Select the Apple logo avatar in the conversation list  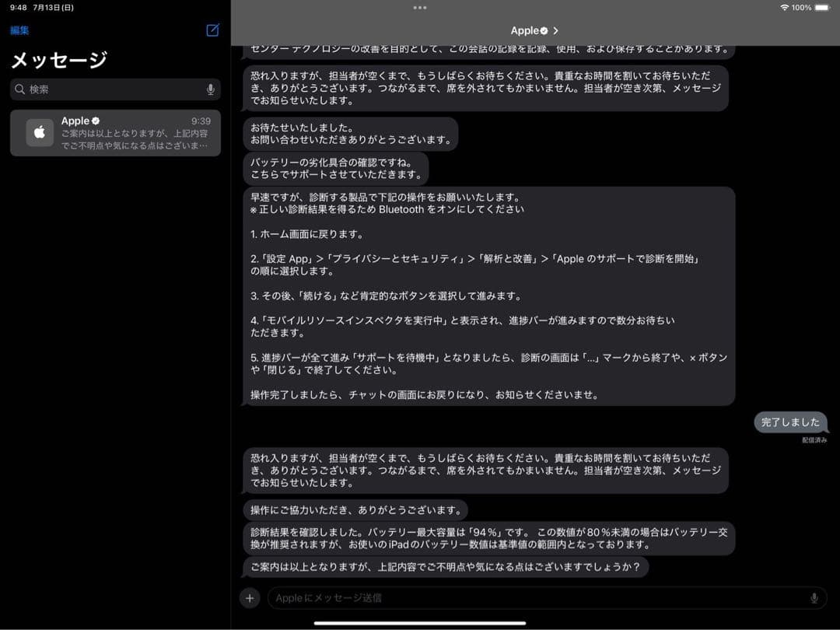[39, 131]
